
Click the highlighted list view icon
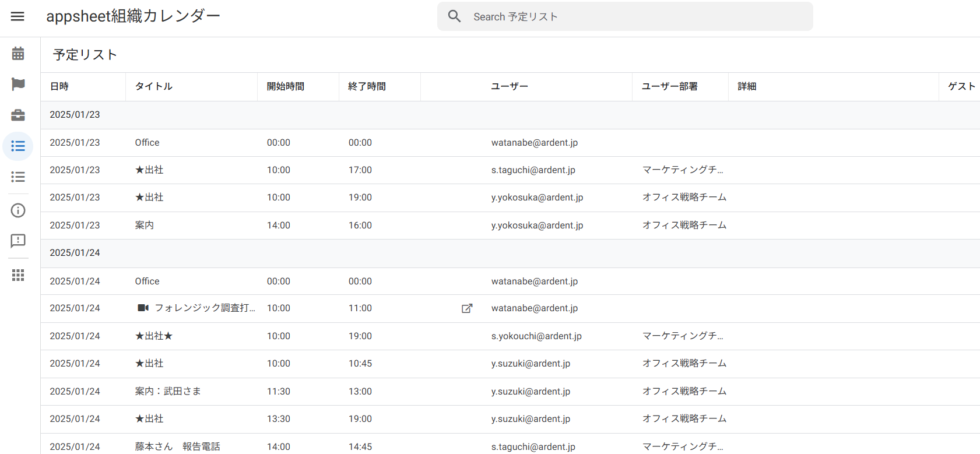click(18, 146)
